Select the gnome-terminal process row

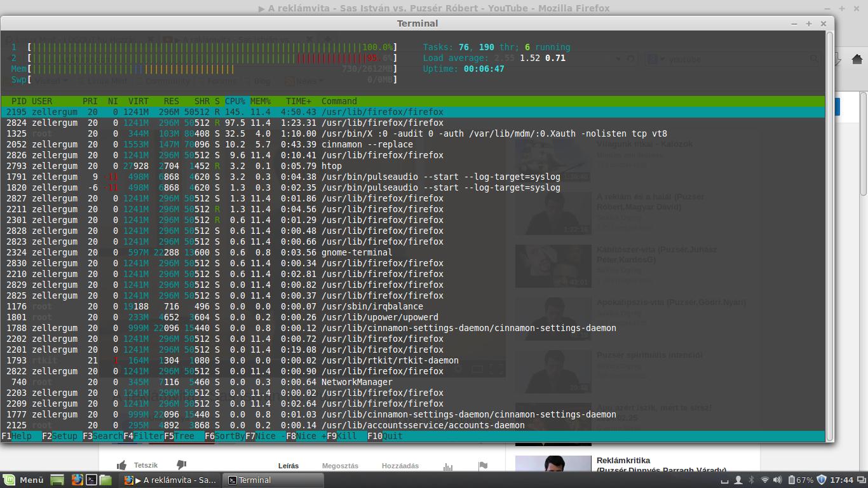click(413, 252)
